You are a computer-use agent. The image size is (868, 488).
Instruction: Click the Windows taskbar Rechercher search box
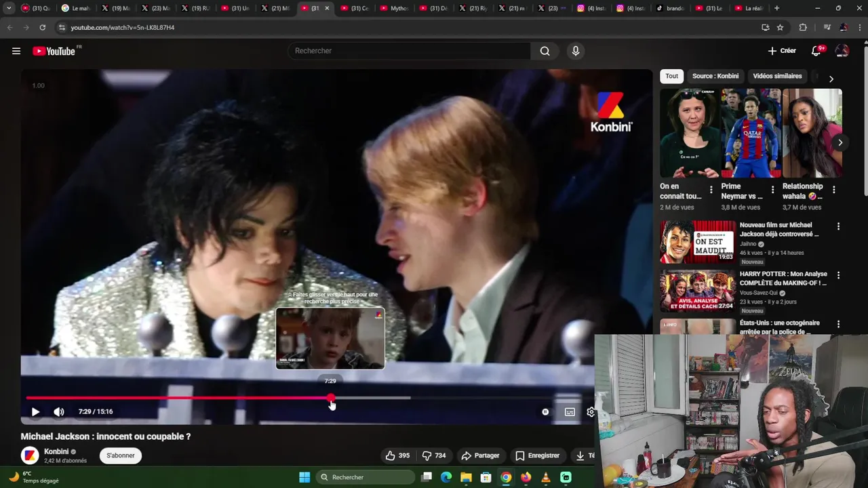[366, 477]
